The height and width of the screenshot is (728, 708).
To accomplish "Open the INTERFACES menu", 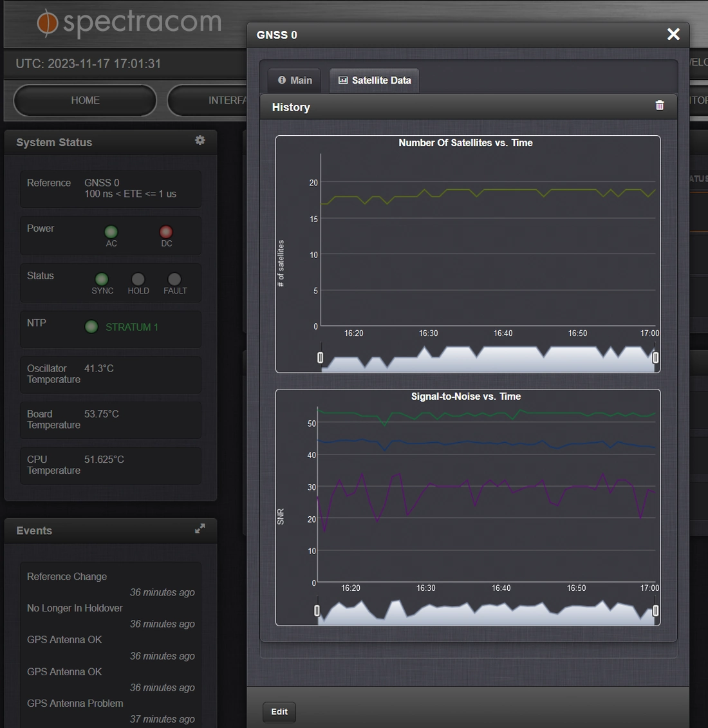I will pos(207,100).
